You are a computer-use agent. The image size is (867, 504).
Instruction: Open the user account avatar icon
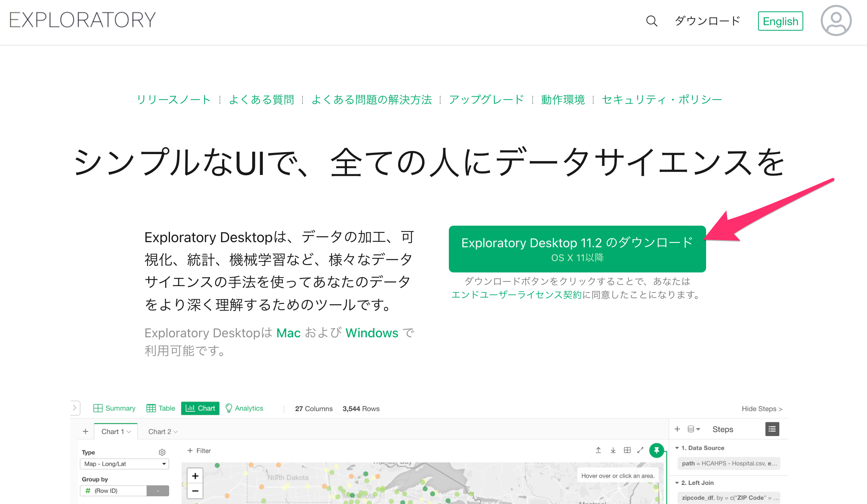(836, 20)
